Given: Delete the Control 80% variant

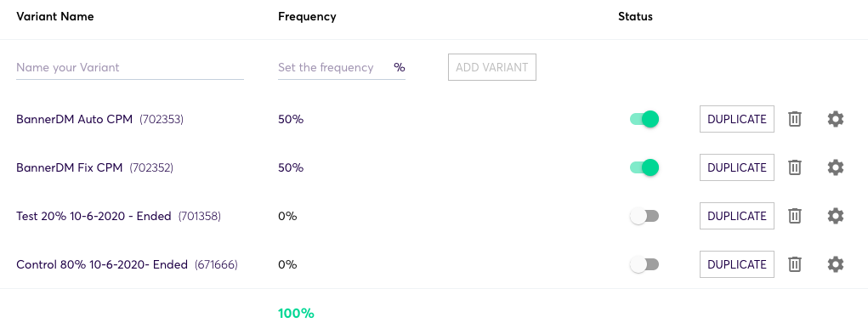Looking at the screenshot, I should point(794,264).
